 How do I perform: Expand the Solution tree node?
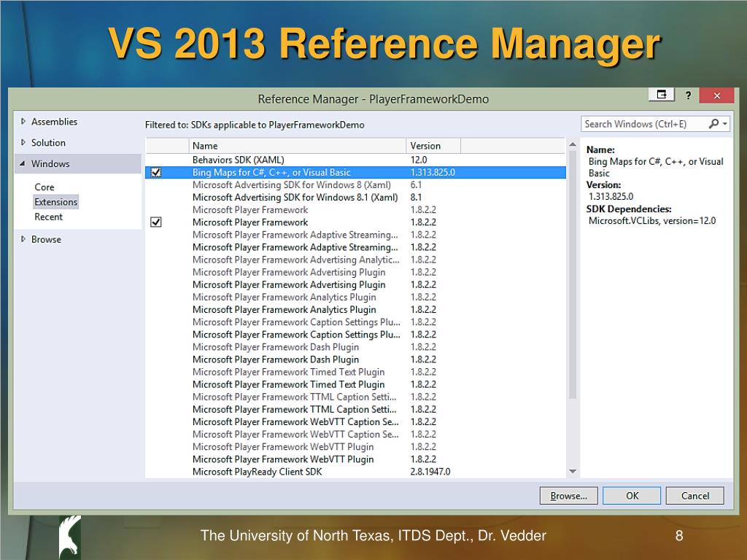pos(23,142)
